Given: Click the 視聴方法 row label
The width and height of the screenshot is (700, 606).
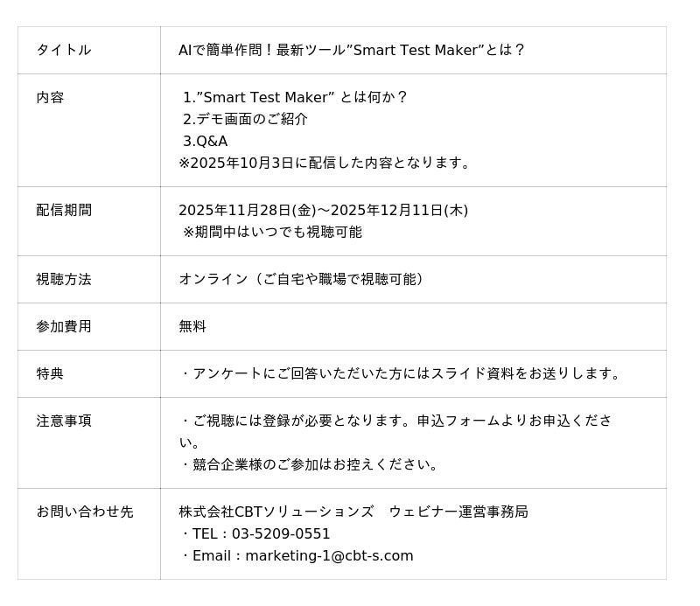Looking at the screenshot, I should pos(63,280).
